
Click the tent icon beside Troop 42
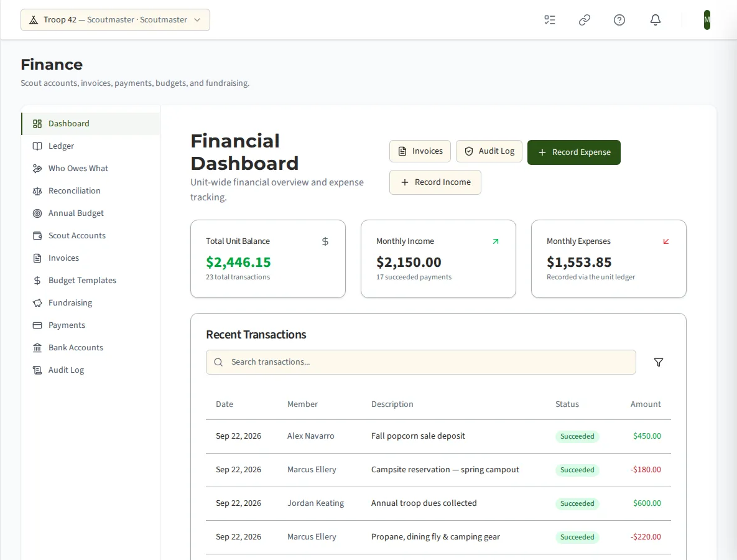tap(34, 20)
